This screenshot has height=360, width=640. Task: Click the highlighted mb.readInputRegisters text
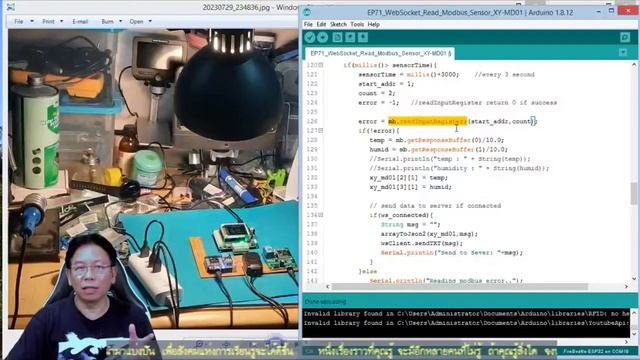(427, 121)
